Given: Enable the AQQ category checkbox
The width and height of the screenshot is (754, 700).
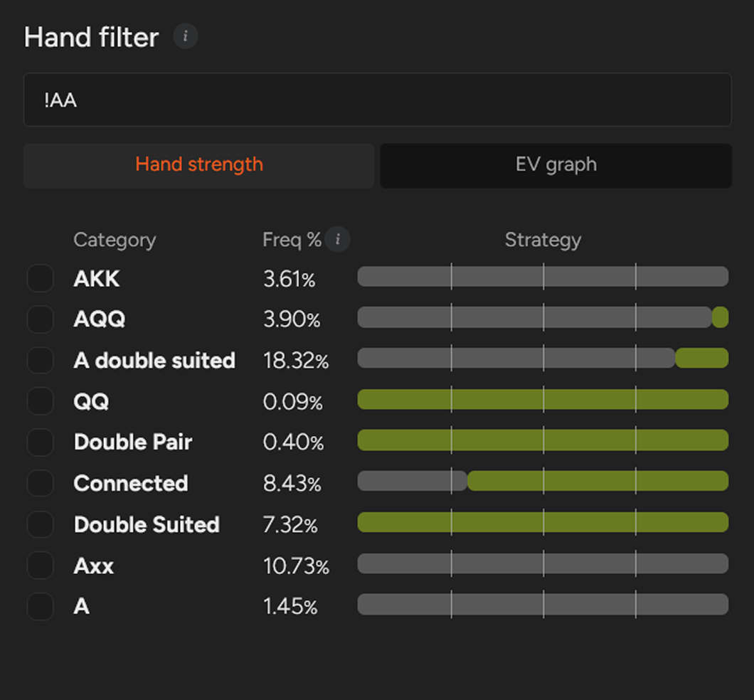Looking at the screenshot, I should tap(40, 319).
